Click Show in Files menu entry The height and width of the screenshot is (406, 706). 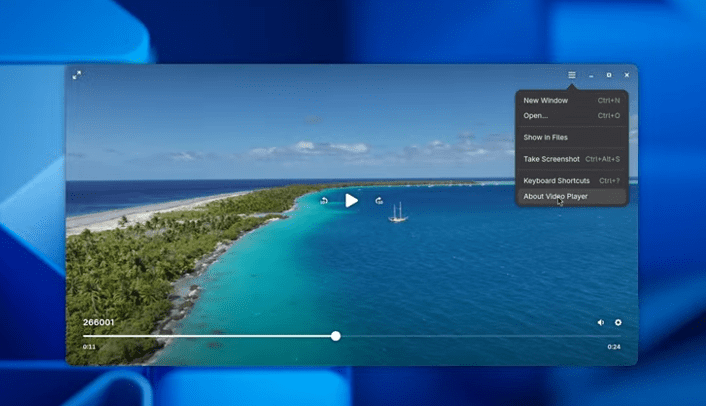tap(546, 137)
